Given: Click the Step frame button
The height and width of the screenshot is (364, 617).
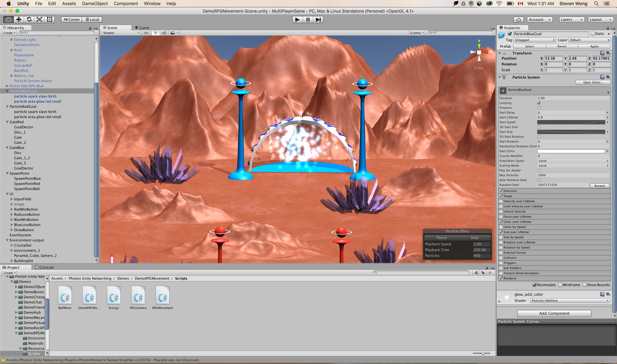Looking at the screenshot, I should coord(318,20).
